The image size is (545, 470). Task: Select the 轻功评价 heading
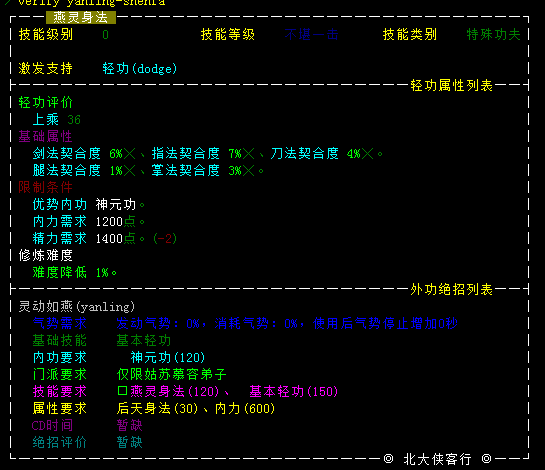[x=46, y=102]
